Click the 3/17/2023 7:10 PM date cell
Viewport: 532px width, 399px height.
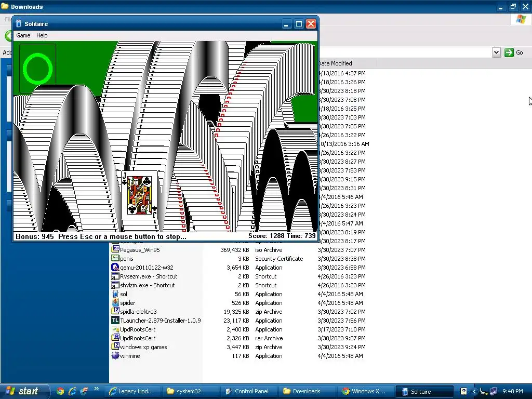(x=341, y=329)
